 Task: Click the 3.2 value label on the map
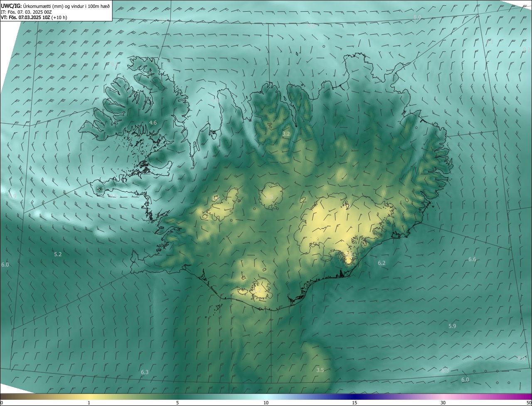(x=286, y=134)
